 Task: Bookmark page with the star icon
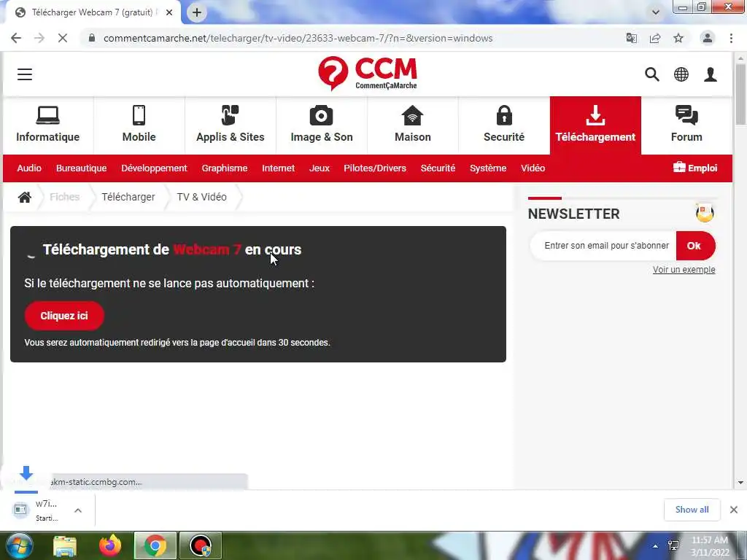click(x=678, y=38)
